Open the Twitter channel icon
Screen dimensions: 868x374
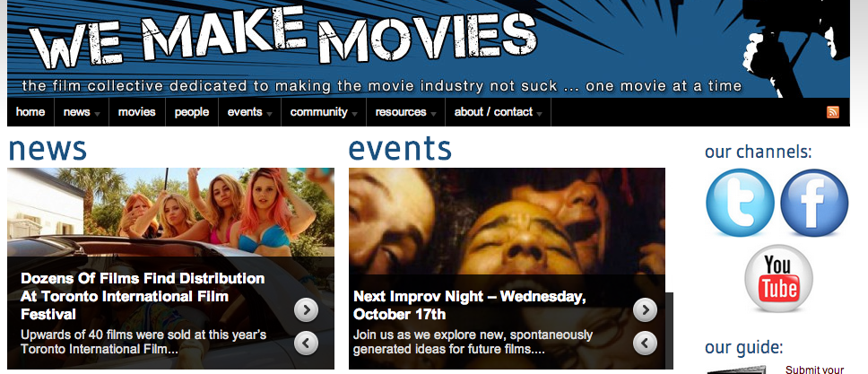pos(740,203)
